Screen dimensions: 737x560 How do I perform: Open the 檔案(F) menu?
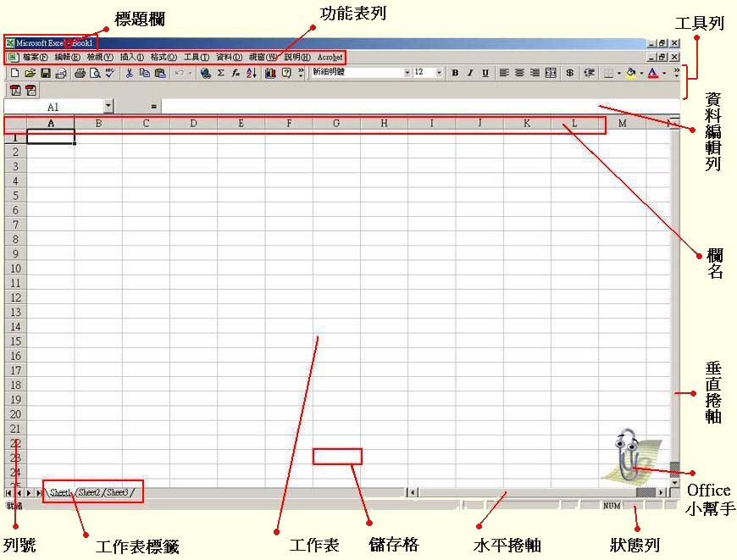(35, 57)
